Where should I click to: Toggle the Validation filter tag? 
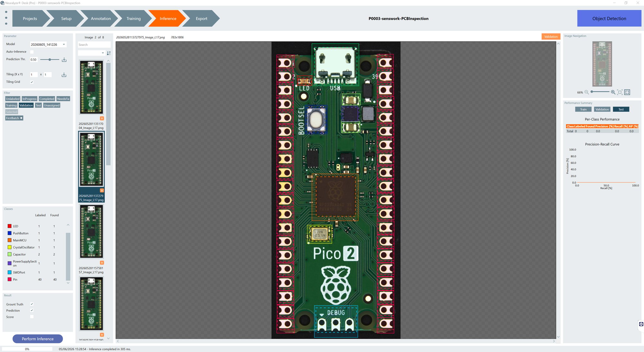[26, 105]
